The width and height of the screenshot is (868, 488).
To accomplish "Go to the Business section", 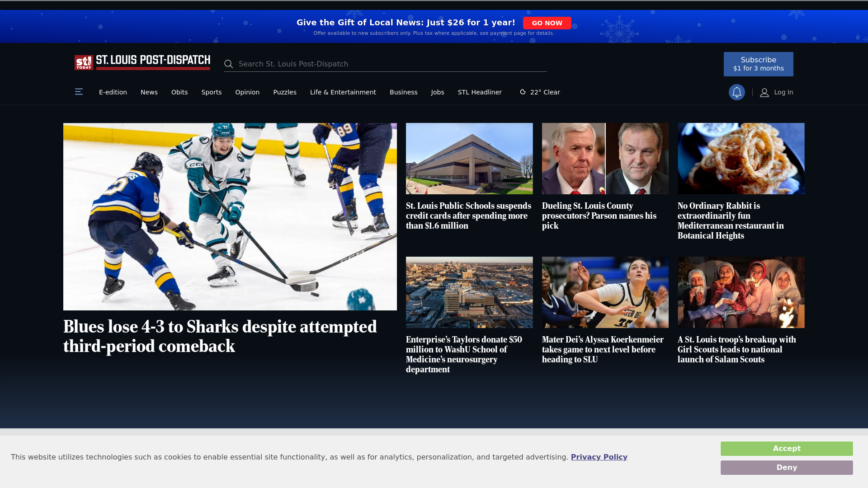I will 404,92.
